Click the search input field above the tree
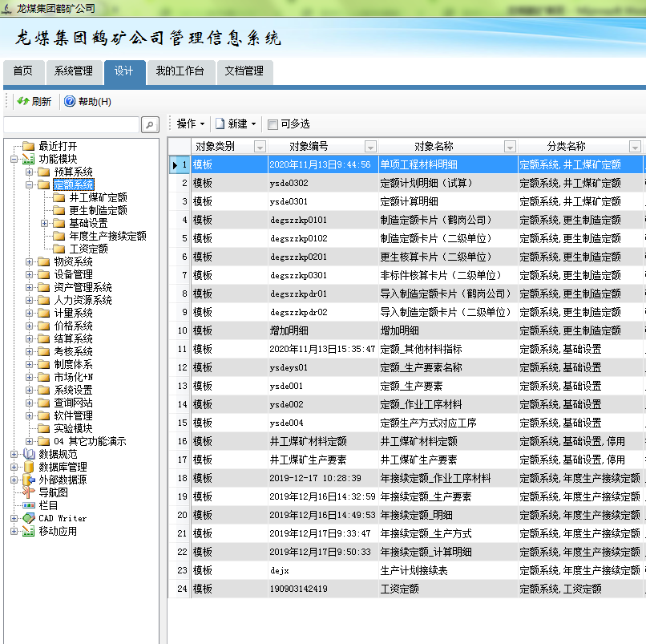Viewport: 646px width, 644px height. click(x=72, y=125)
